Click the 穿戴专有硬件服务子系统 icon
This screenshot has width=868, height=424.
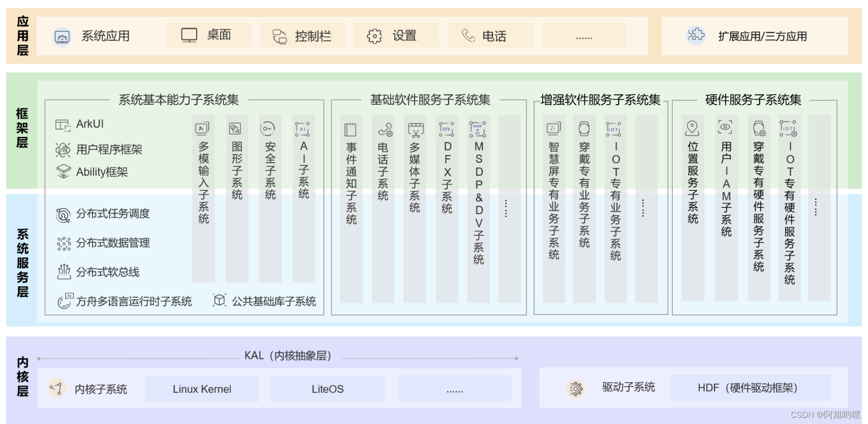click(x=759, y=128)
